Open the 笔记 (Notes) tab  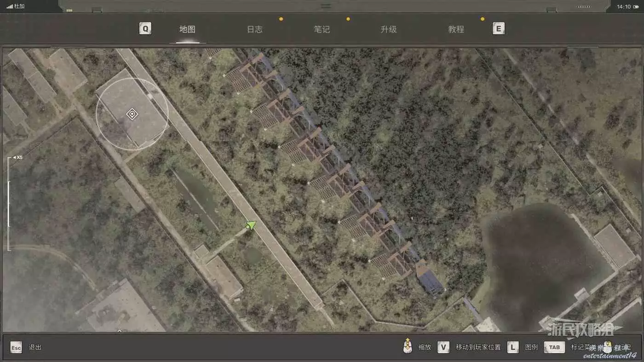coord(322,29)
